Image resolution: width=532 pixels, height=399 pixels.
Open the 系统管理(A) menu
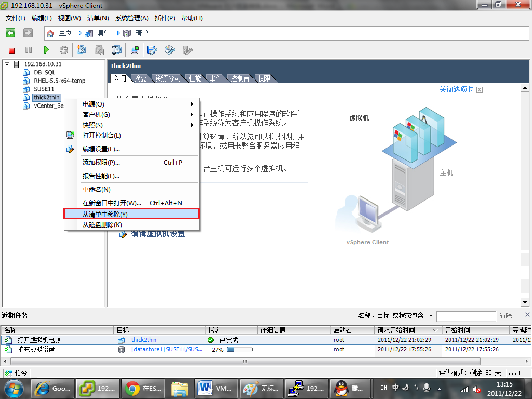click(x=131, y=18)
